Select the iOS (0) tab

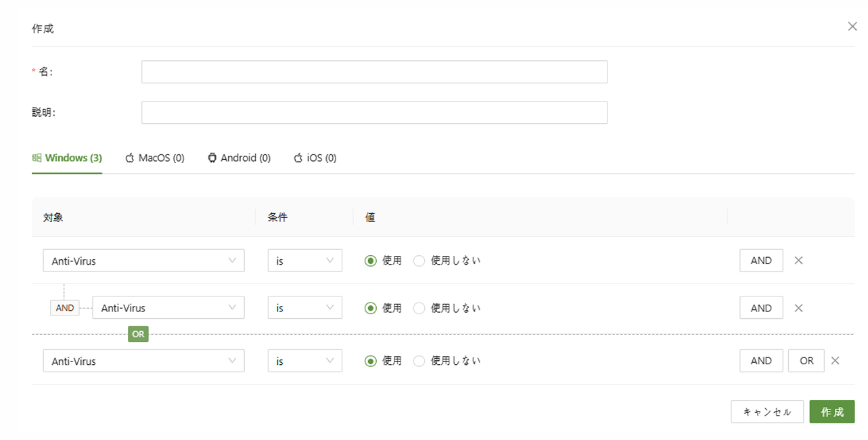coord(315,158)
